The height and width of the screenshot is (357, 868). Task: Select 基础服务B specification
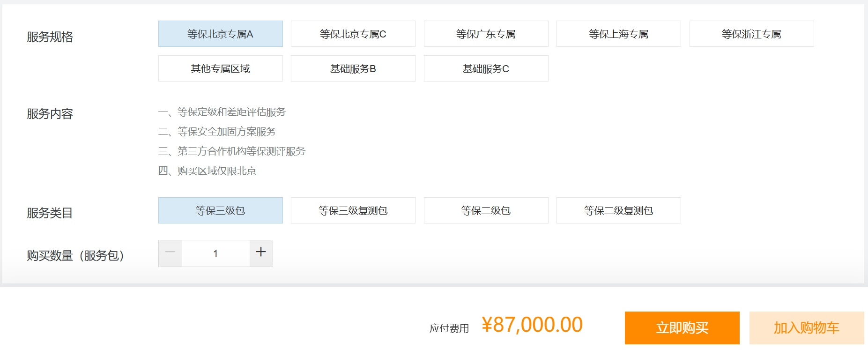click(x=353, y=68)
